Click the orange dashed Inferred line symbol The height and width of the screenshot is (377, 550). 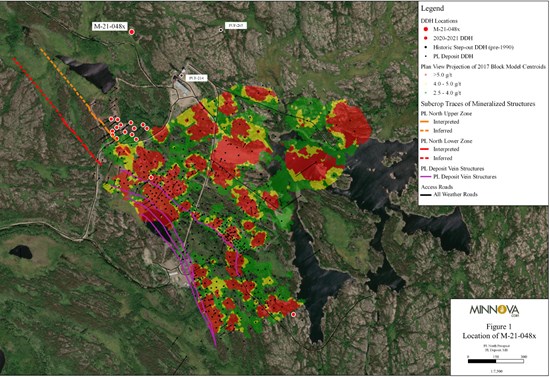click(x=425, y=131)
